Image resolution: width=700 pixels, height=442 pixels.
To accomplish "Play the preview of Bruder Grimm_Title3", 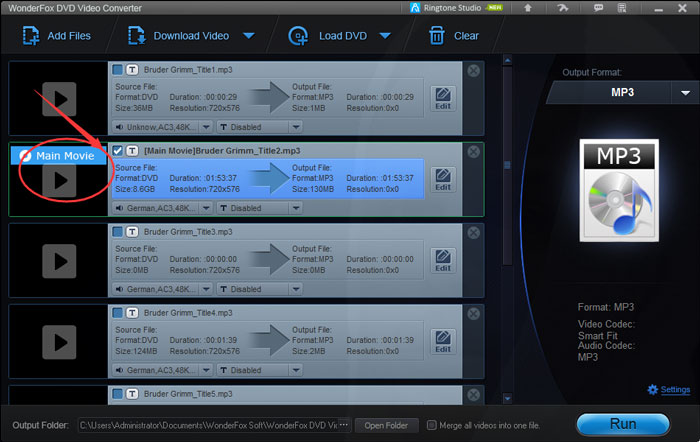I will (x=59, y=261).
